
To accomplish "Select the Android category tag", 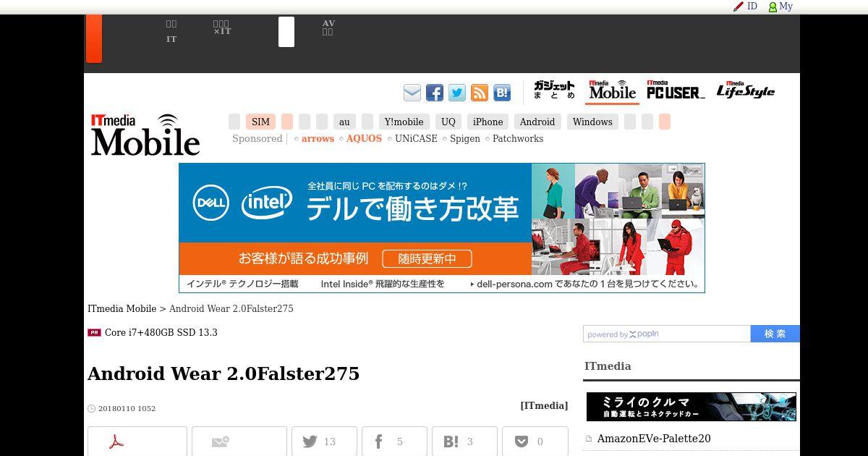I will click(x=537, y=122).
